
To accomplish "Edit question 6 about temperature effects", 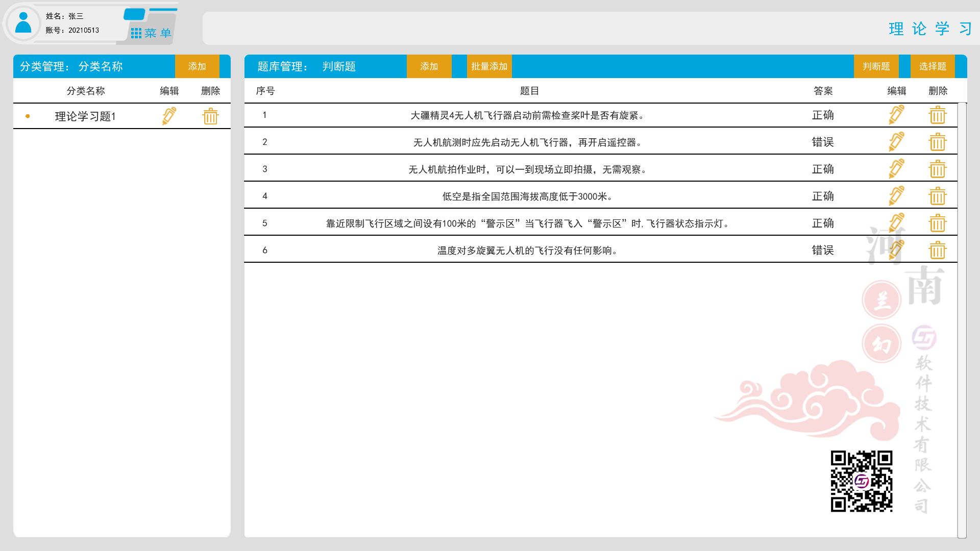I will [896, 249].
